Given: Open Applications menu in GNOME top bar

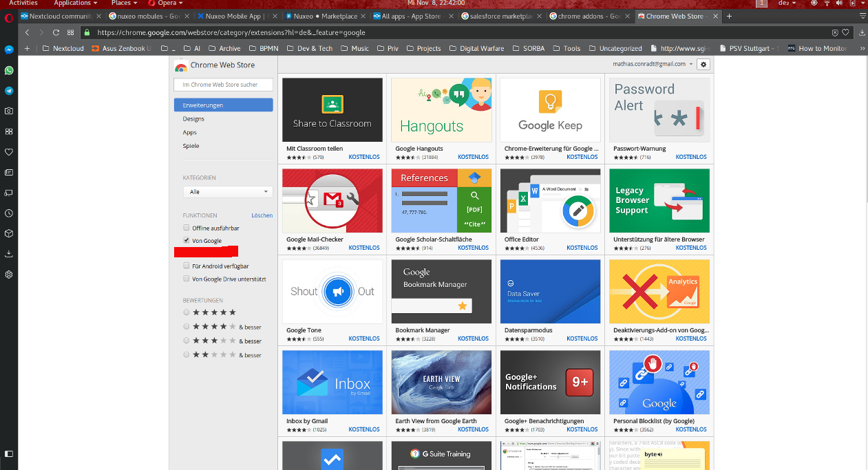Looking at the screenshot, I should coord(76,3).
